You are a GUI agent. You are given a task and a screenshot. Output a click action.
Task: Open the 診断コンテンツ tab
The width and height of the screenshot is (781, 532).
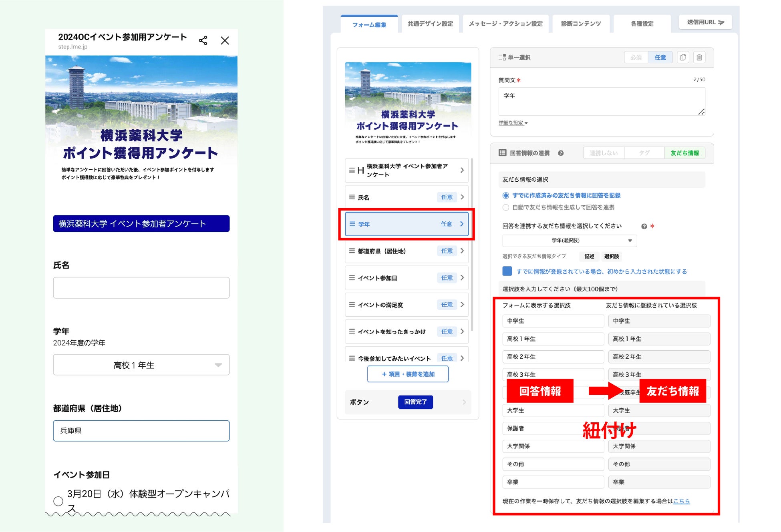pyautogui.click(x=581, y=24)
